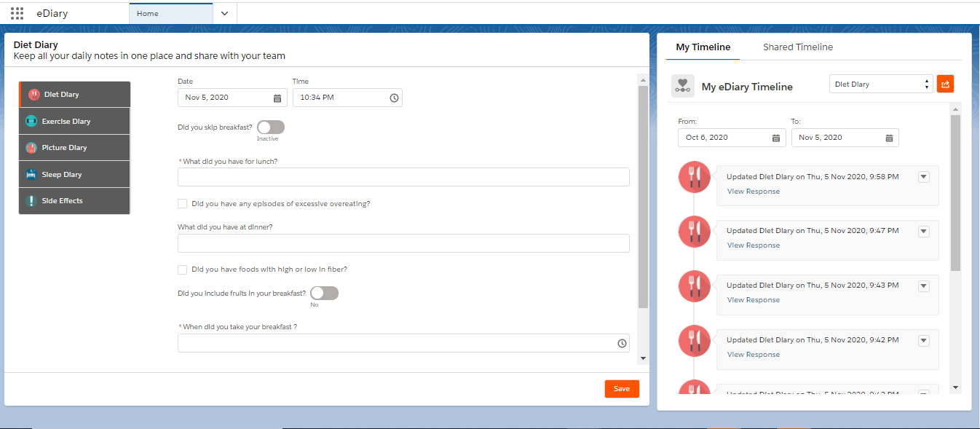This screenshot has height=429, width=980.
Task: Select Exercise Diary in the sidebar
Action: [x=75, y=121]
